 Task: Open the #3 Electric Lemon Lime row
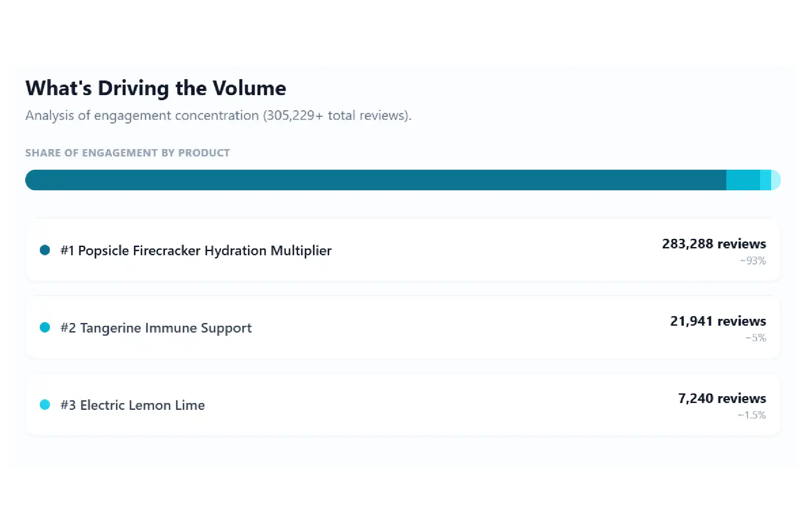pyautogui.click(x=403, y=405)
